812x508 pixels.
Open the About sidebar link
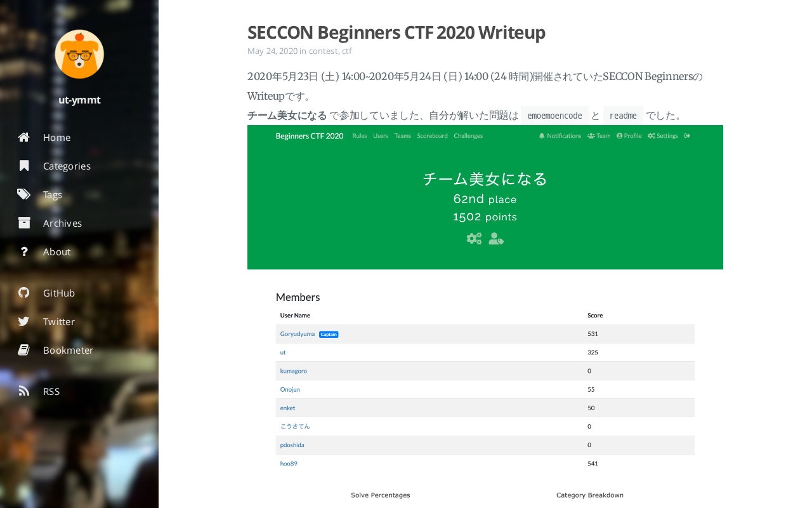[56, 251]
